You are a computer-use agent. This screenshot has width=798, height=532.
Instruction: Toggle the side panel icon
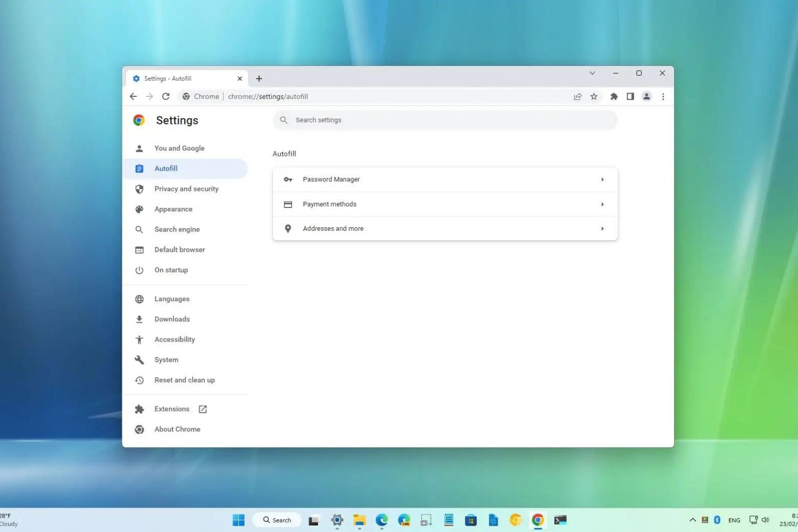[x=630, y=96]
